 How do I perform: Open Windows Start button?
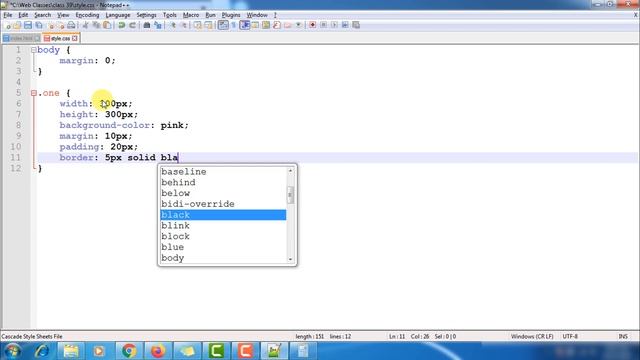coord(13,351)
